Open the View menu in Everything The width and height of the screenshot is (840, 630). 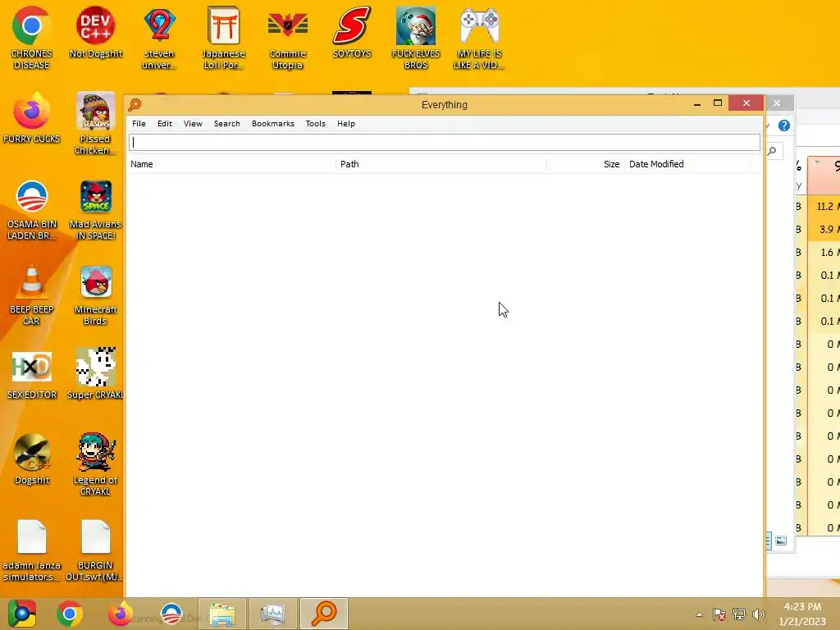pos(193,124)
